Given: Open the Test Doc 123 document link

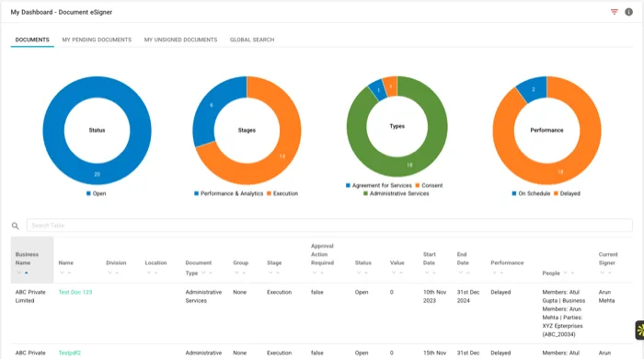Looking at the screenshot, I should tap(75, 292).
